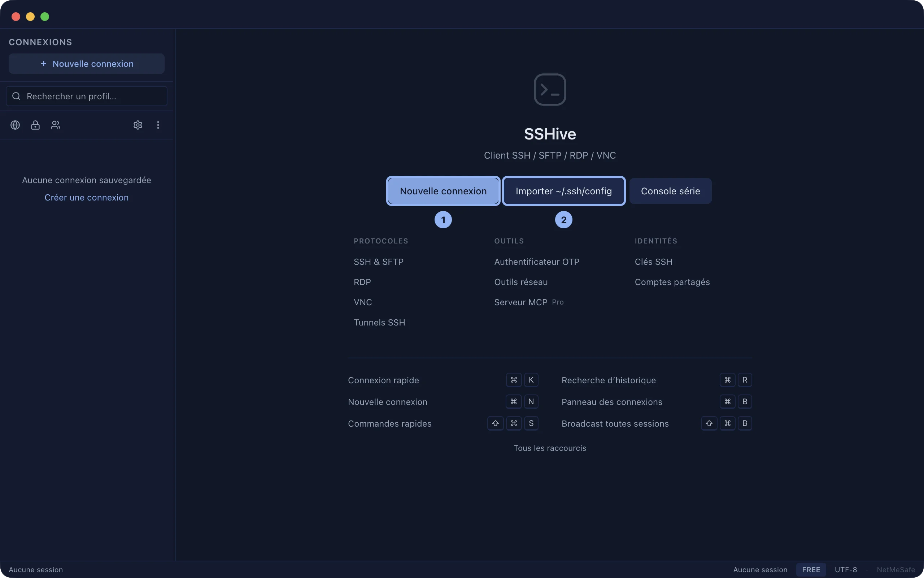Viewport: 924px width, 578px height.
Task: Open 'Outils réseau' tool
Action: pos(521,282)
